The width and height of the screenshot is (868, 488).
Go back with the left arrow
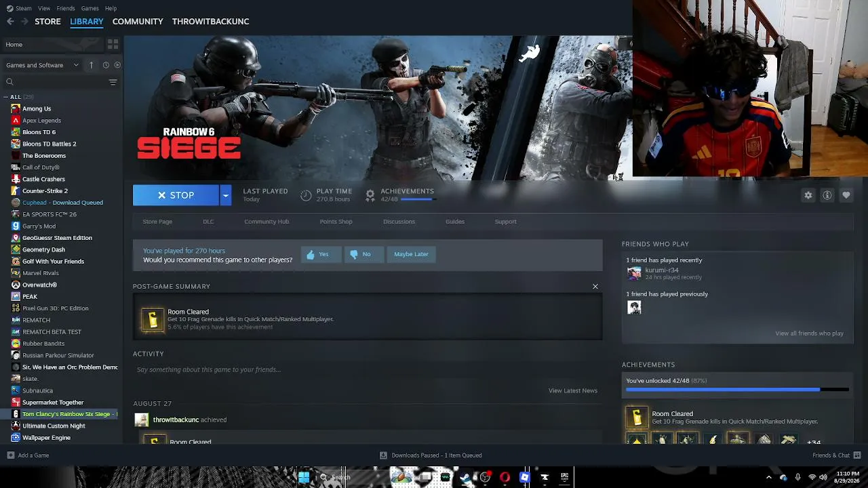pyautogui.click(x=10, y=22)
